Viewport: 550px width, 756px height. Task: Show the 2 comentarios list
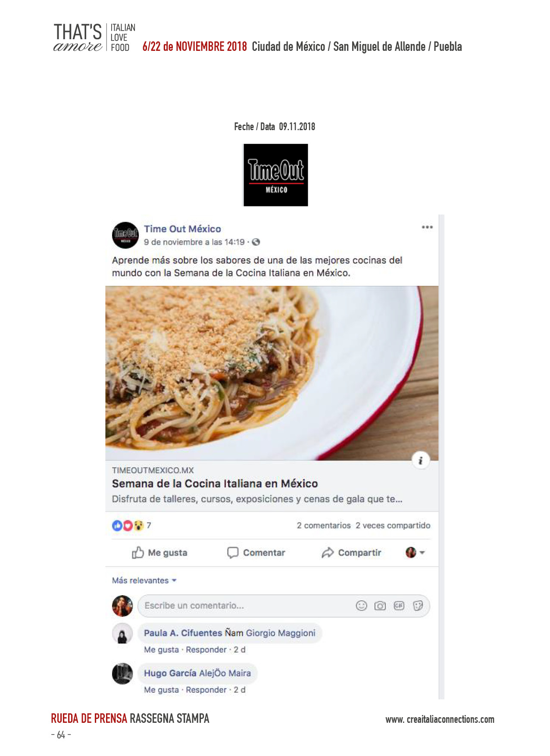click(x=323, y=525)
